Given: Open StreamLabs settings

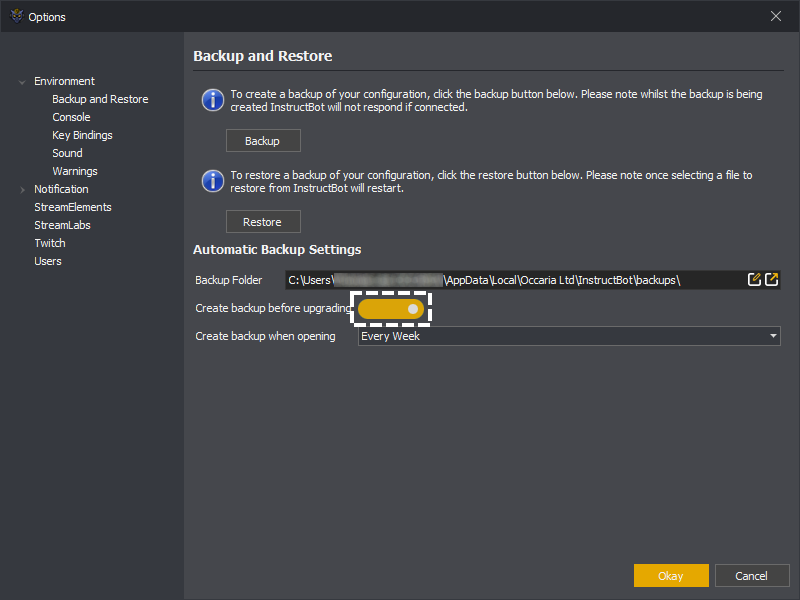Looking at the screenshot, I should (x=62, y=225).
